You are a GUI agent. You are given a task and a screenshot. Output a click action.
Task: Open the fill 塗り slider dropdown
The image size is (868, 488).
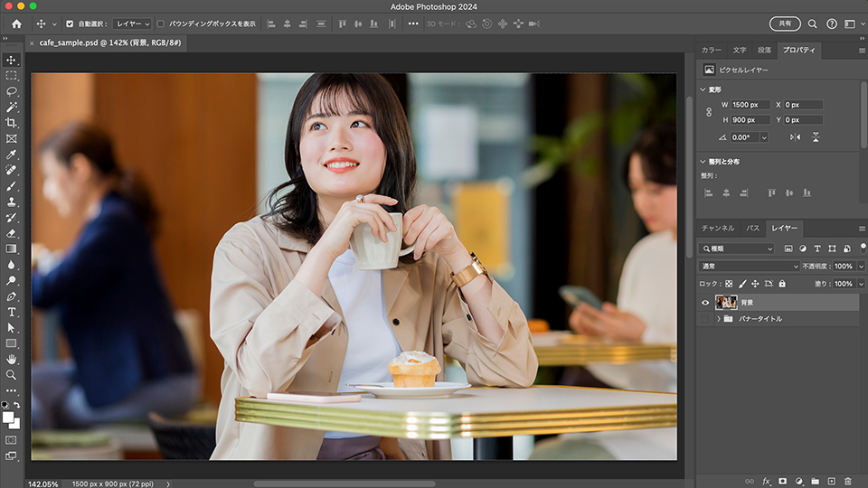click(861, 284)
